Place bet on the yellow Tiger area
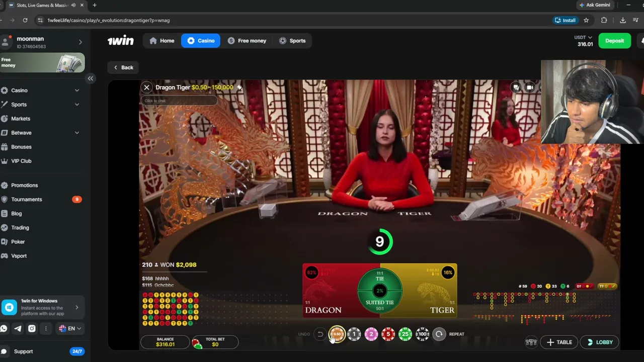This screenshot has width=644, height=362. [x=430, y=292]
